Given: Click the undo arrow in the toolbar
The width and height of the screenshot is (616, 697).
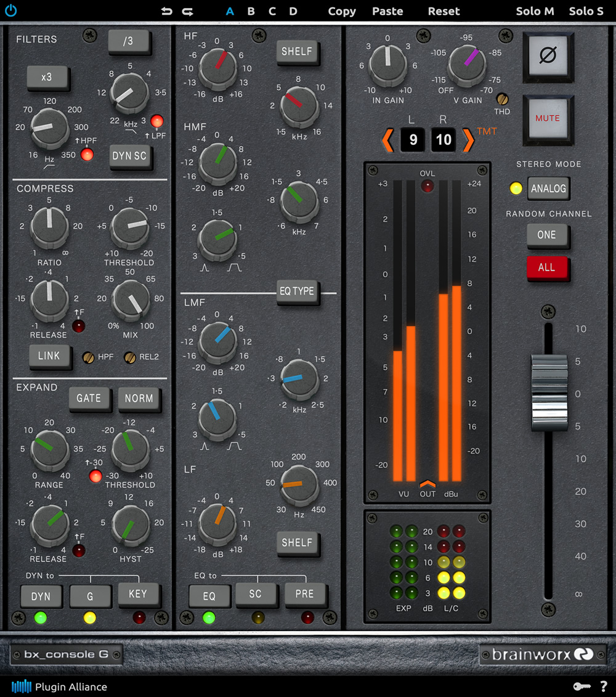Looking at the screenshot, I should click(x=166, y=10).
